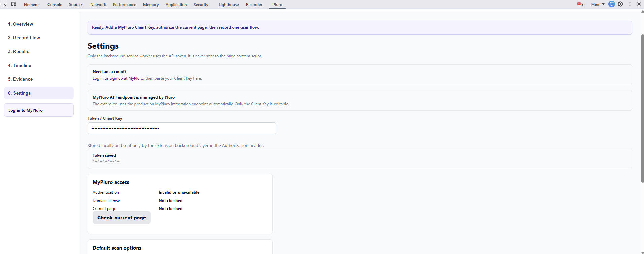The width and height of the screenshot is (644, 254).
Task: Switch to the Lighthouse tab
Action: (x=229, y=5)
